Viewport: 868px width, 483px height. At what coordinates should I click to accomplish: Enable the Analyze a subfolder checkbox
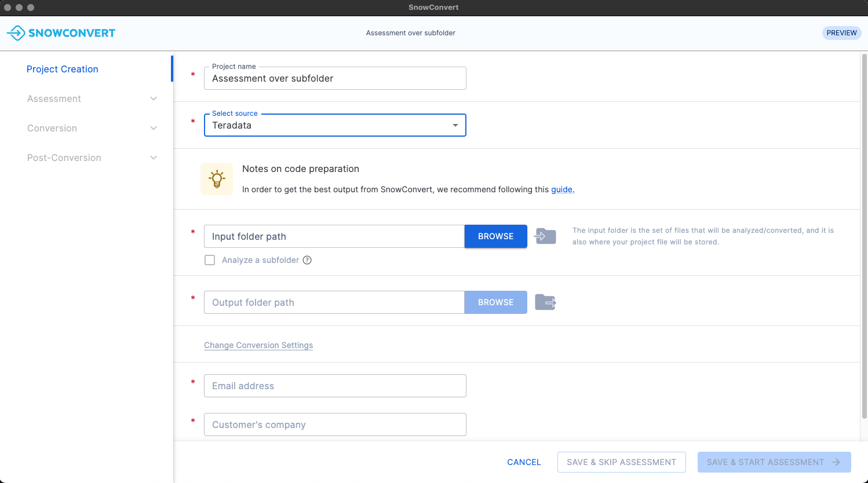[210, 260]
